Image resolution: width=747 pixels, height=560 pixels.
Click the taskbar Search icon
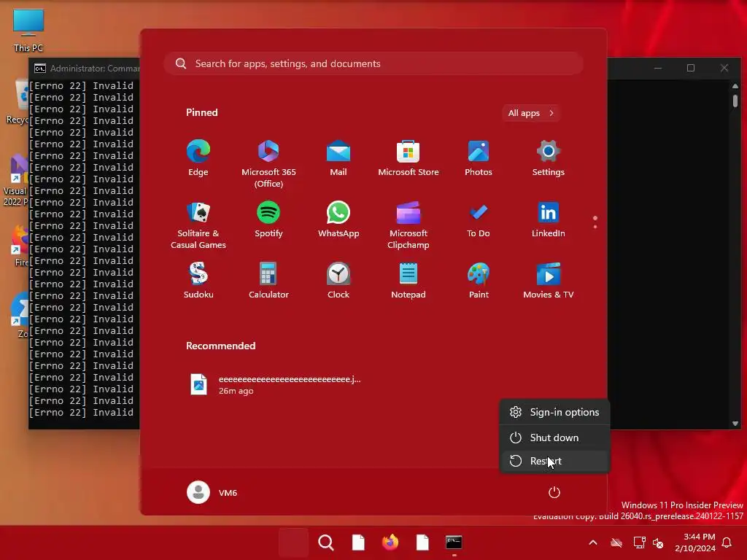click(326, 542)
